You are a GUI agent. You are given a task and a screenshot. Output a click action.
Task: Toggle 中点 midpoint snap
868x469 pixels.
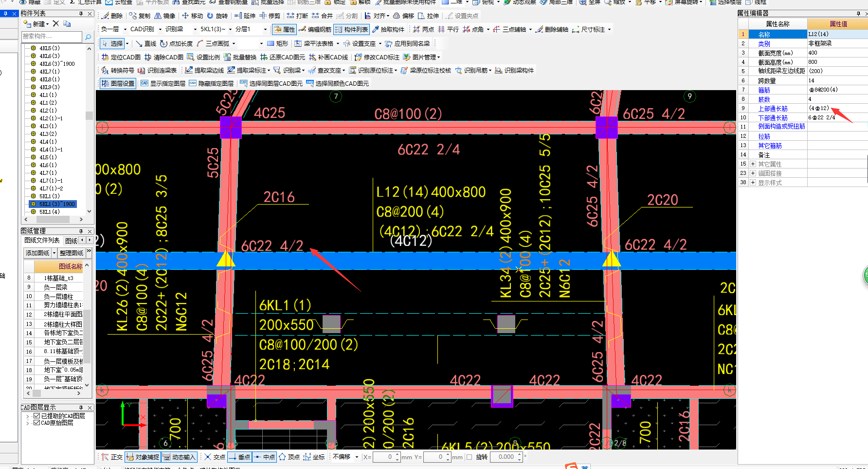[264, 457]
